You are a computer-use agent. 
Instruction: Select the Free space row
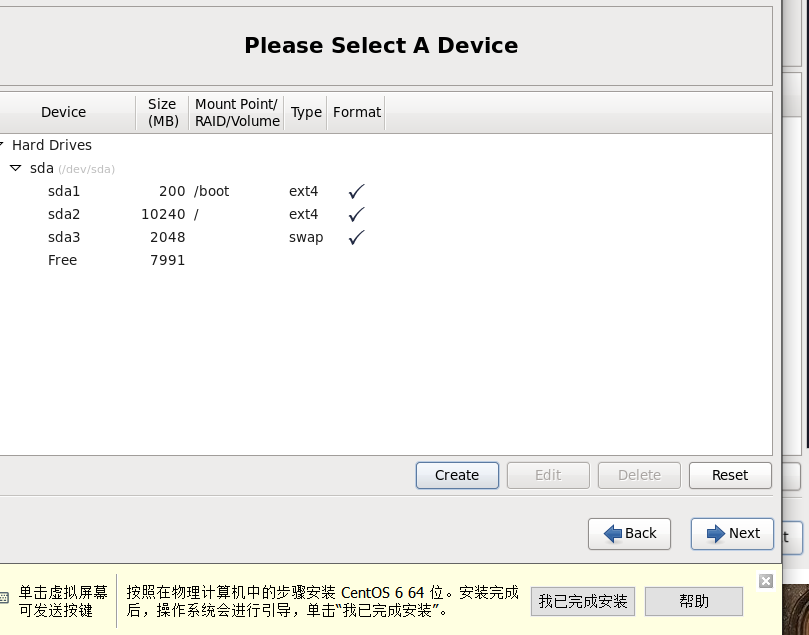point(62,260)
